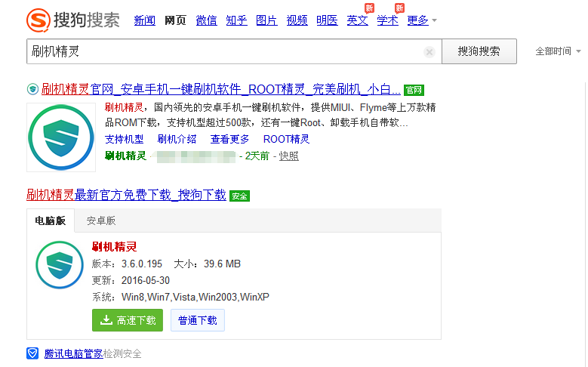Open the 微信 search category
The height and width of the screenshot is (367, 588).
pyautogui.click(x=206, y=20)
